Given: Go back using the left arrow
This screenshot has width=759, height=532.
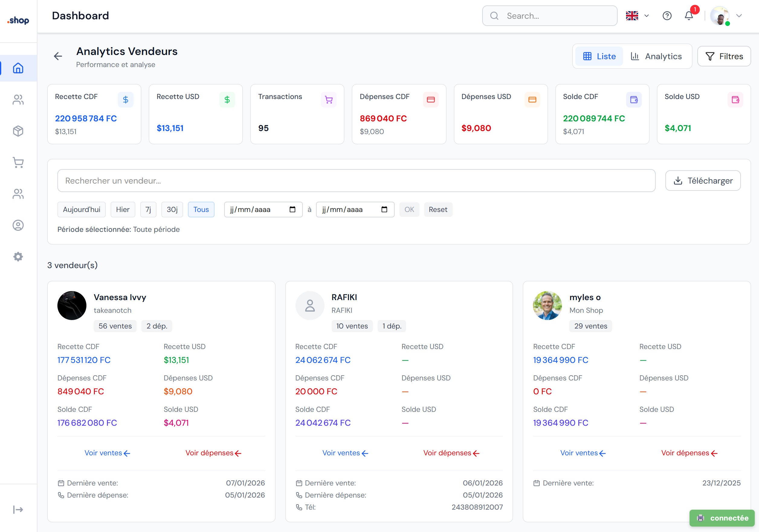Looking at the screenshot, I should (x=58, y=56).
